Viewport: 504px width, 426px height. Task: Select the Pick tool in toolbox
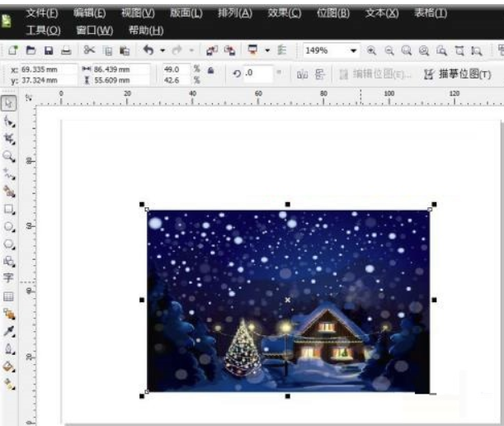9,103
